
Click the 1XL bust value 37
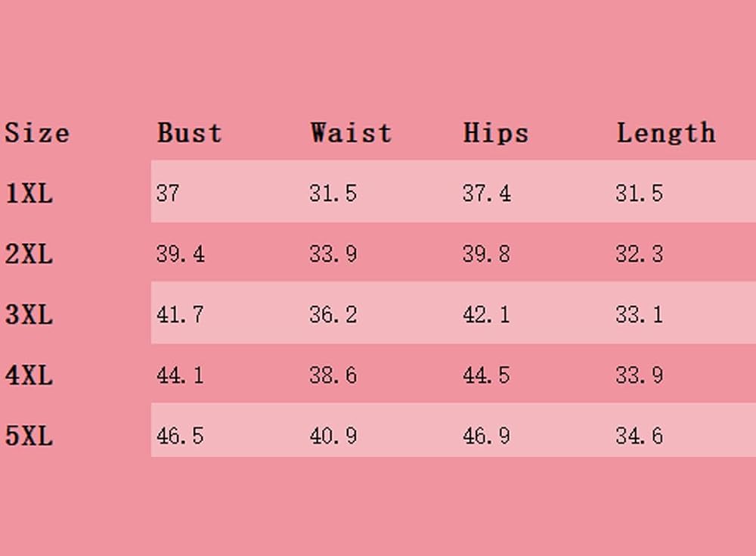tap(168, 194)
